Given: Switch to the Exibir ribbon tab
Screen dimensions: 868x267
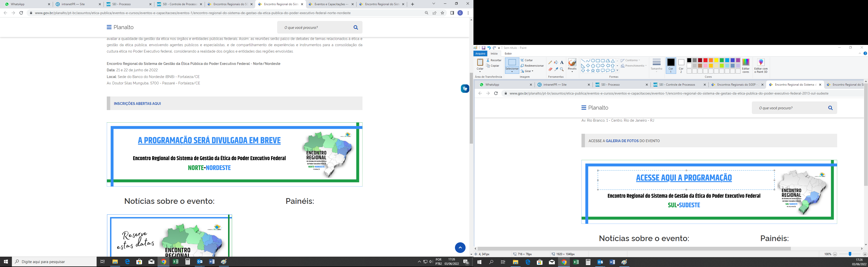Looking at the screenshot, I should 508,54.
